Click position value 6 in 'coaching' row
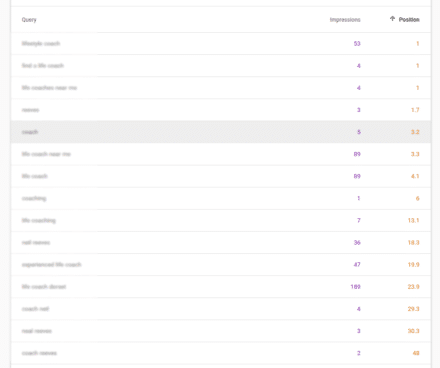 click(417, 198)
